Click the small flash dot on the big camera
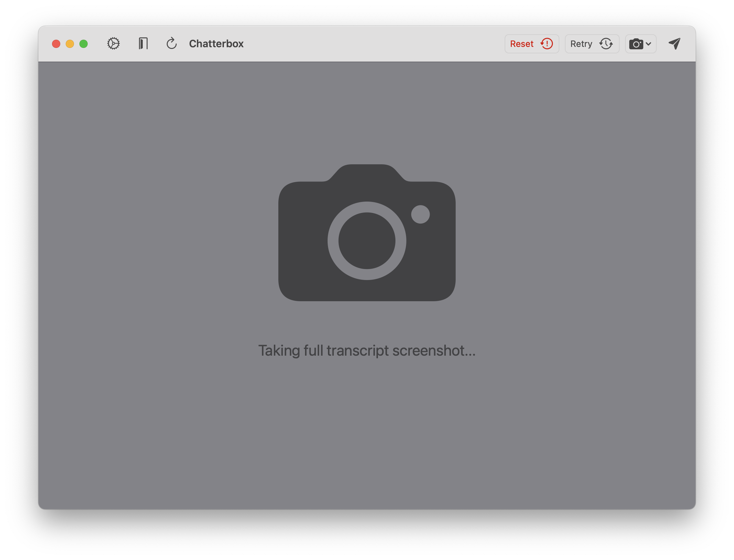734x560 pixels. 420,214
